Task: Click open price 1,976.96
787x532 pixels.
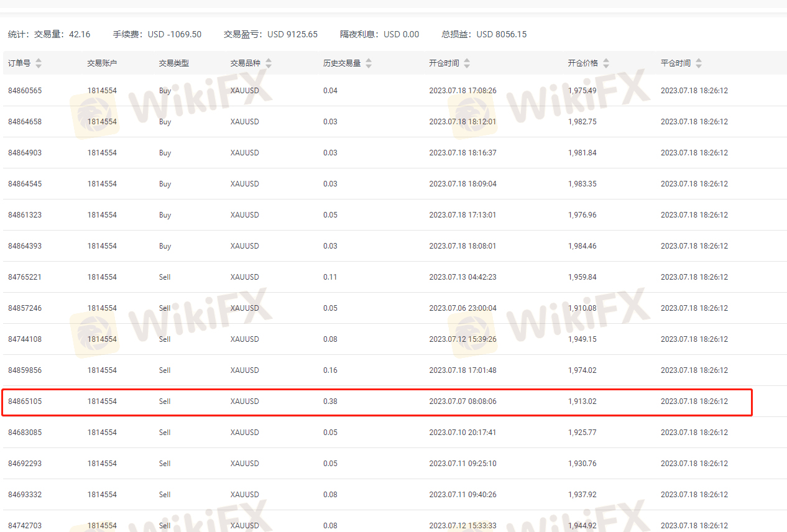Action: (582, 215)
